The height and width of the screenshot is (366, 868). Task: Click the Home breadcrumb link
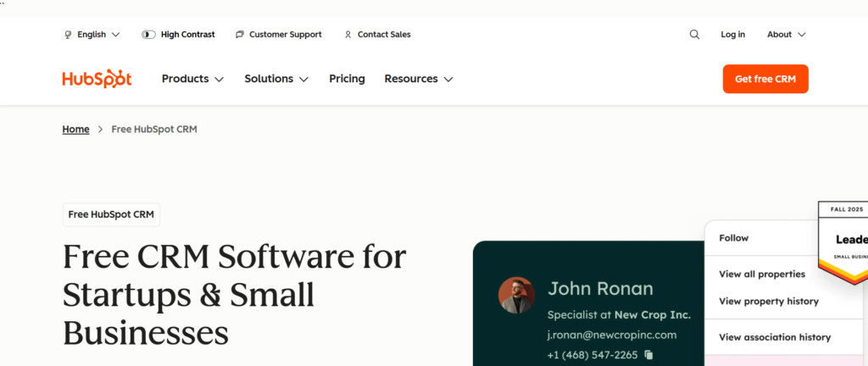pyautogui.click(x=75, y=130)
